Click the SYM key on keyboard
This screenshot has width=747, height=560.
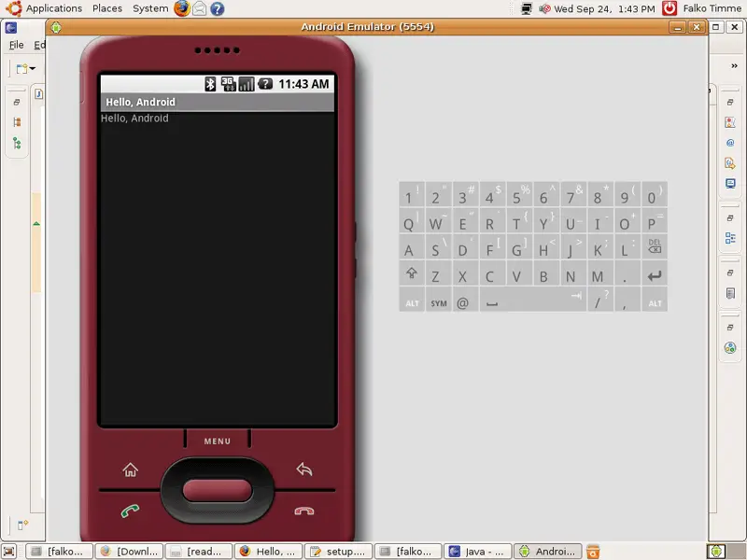[439, 300]
